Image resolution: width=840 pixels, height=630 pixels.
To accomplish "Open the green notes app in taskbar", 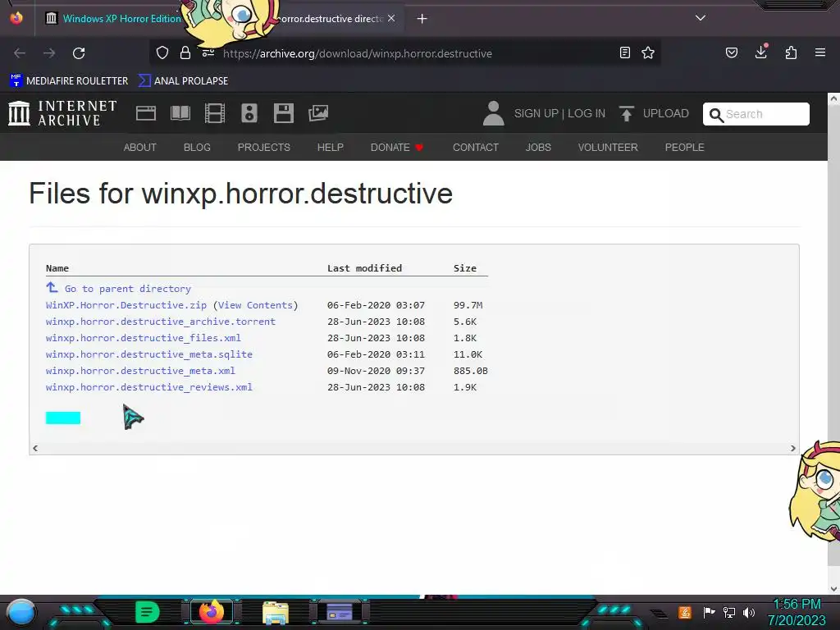I will [x=148, y=612].
